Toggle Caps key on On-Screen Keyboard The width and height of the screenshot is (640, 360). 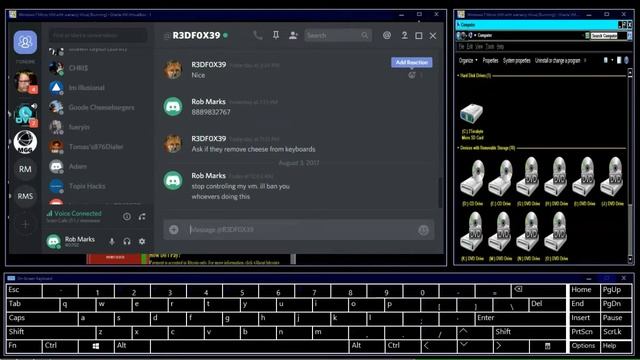(x=42, y=318)
